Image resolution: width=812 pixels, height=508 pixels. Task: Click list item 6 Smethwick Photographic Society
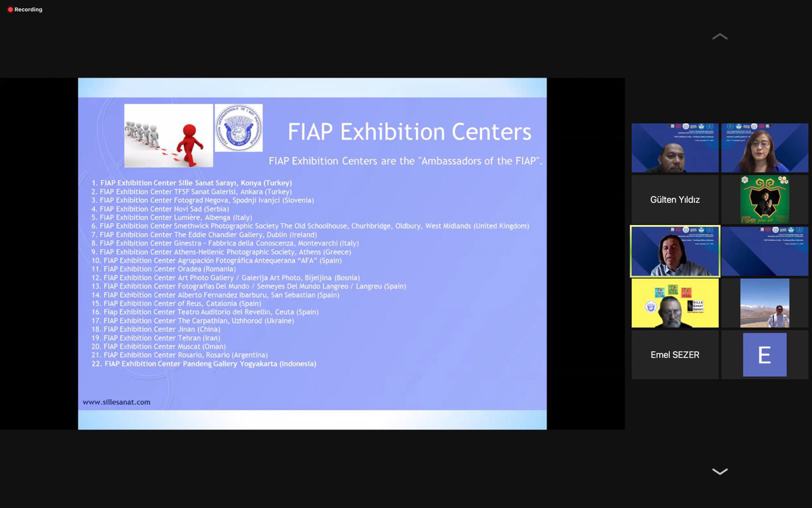click(310, 226)
